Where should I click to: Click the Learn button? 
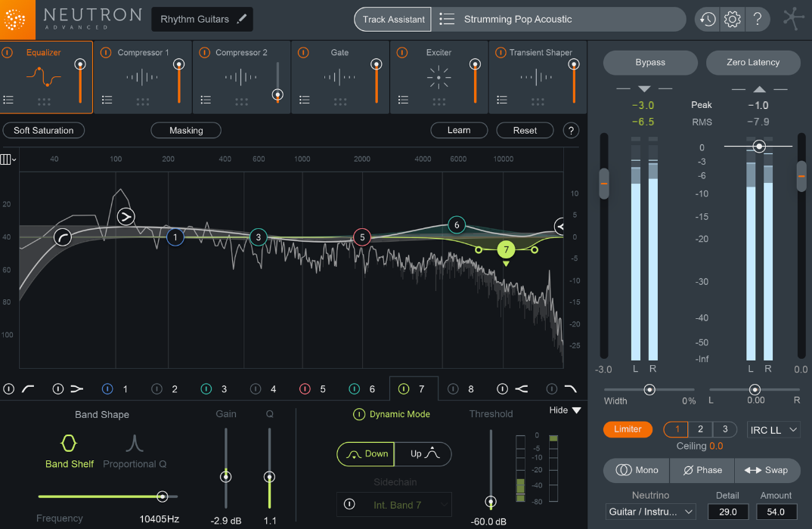click(459, 131)
